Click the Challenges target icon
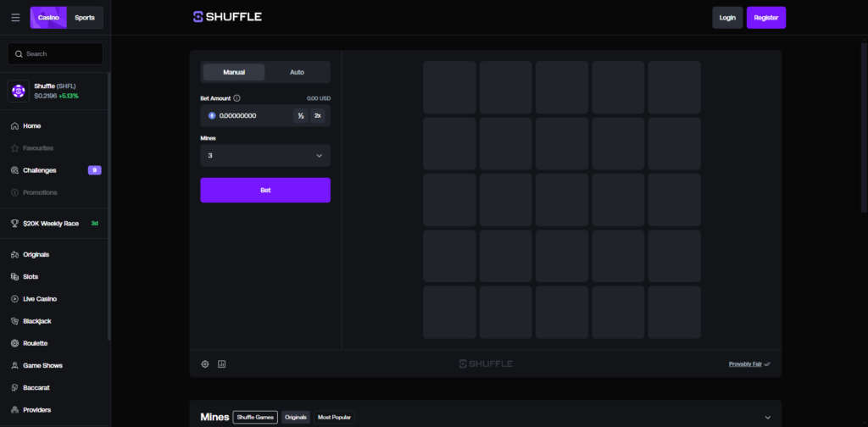This screenshot has height=427, width=868. tap(15, 170)
